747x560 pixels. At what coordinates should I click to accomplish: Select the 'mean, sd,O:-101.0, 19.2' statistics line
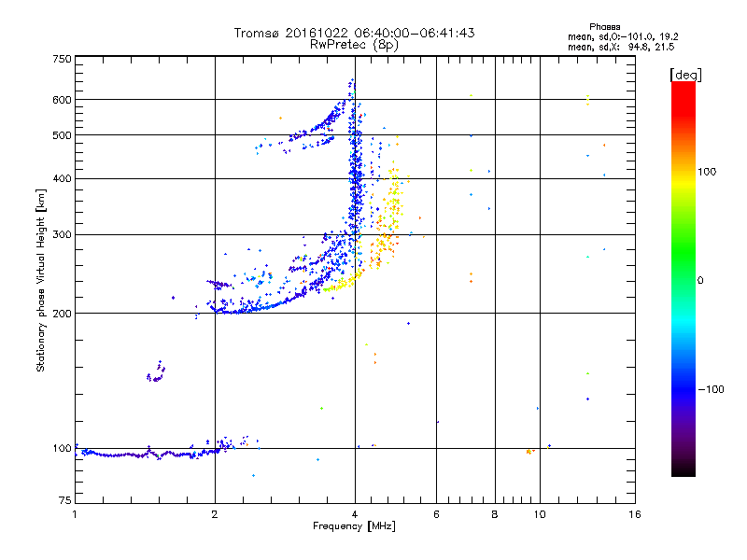pos(623,36)
